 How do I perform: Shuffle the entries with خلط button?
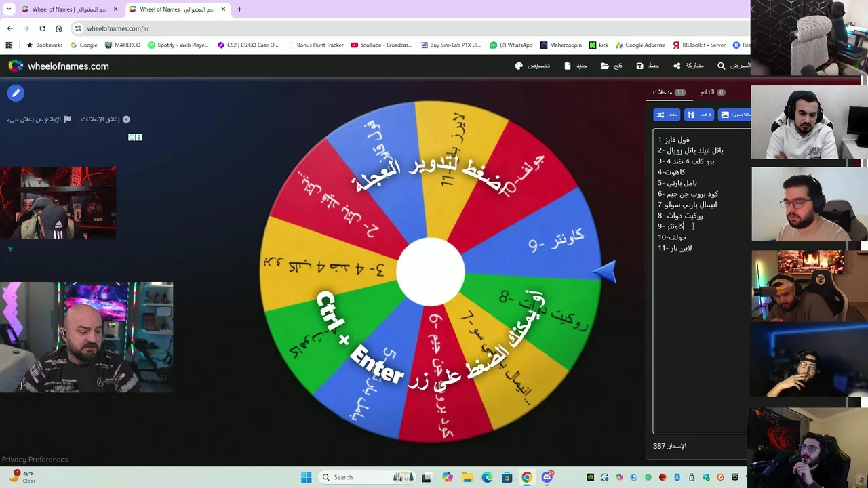pos(667,115)
